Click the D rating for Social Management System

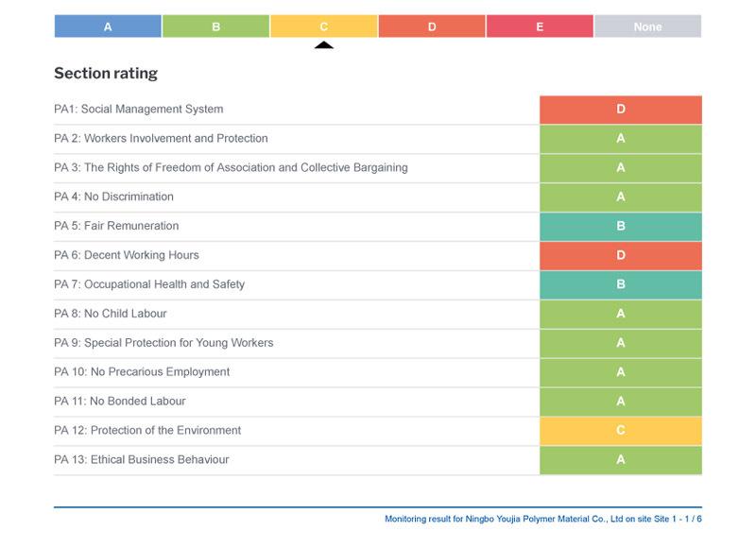pyautogui.click(x=621, y=110)
